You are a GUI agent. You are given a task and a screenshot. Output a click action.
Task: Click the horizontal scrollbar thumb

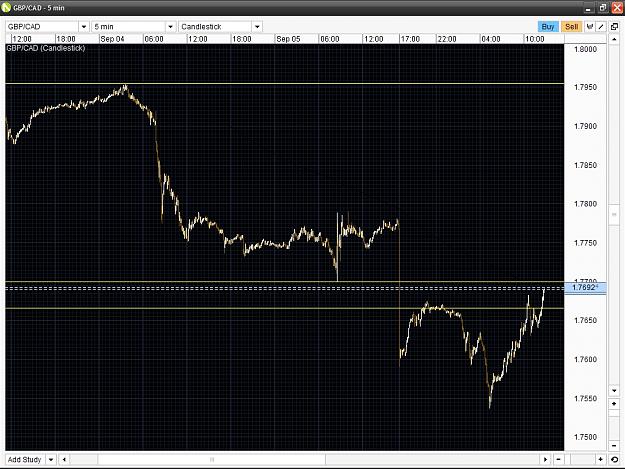click(x=212, y=459)
